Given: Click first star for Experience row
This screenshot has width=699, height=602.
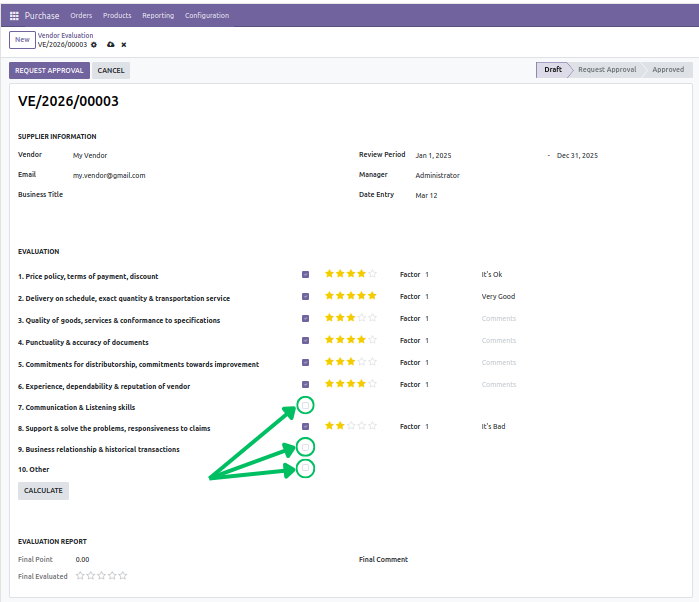Looking at the screenshot, I should [329, 383].
